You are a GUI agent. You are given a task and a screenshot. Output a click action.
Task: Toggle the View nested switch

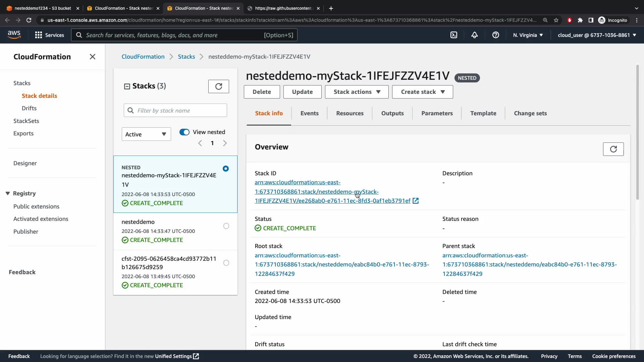click(184, 132)
